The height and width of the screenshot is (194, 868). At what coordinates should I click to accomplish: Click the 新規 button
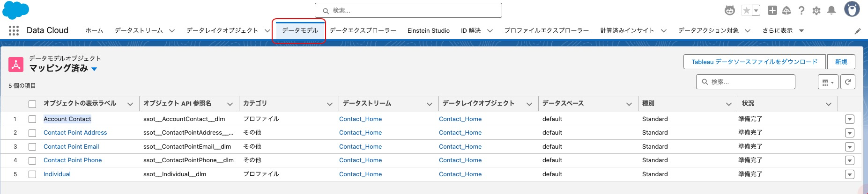click(841, 62)
